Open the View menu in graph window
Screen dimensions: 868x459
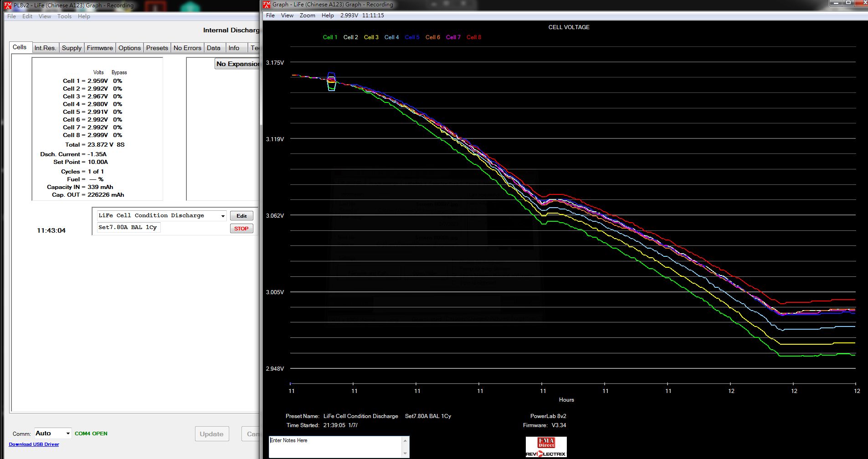tap(287, 15)
